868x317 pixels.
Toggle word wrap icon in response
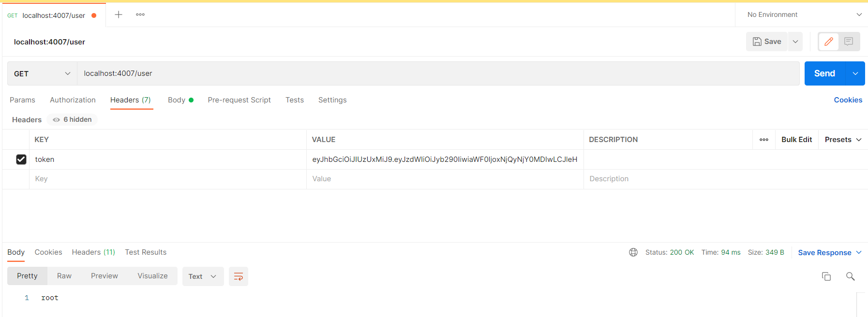point(239,276)
